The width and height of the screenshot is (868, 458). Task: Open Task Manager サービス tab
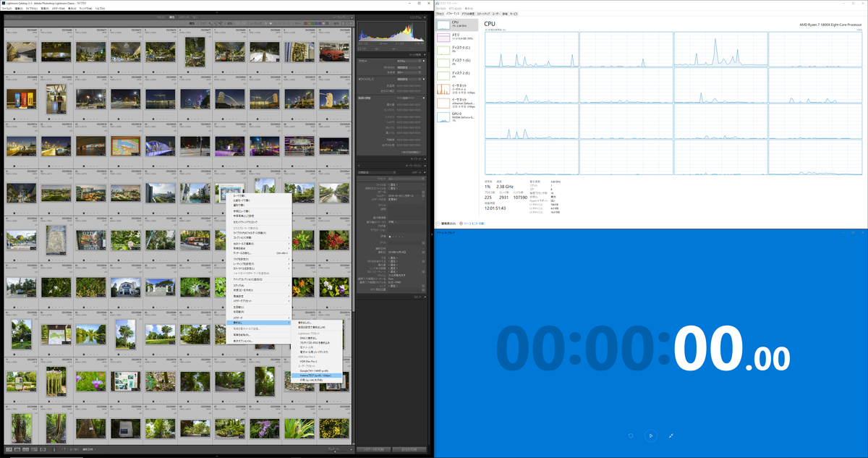pos(514,14)
